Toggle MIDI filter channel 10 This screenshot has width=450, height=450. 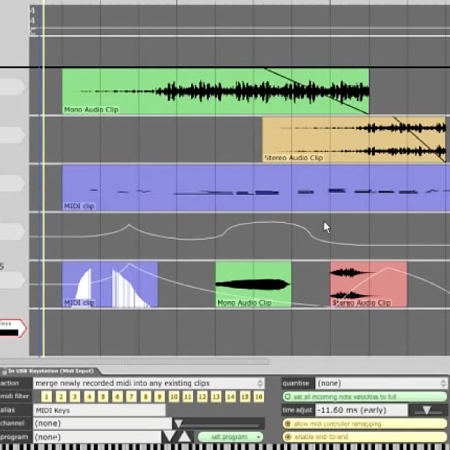174,397
